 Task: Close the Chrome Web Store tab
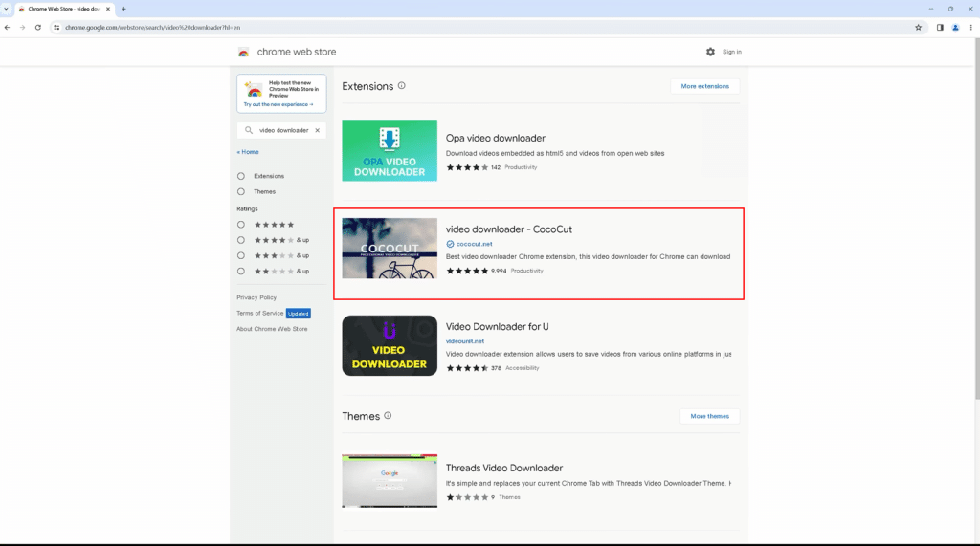(107, 9)
